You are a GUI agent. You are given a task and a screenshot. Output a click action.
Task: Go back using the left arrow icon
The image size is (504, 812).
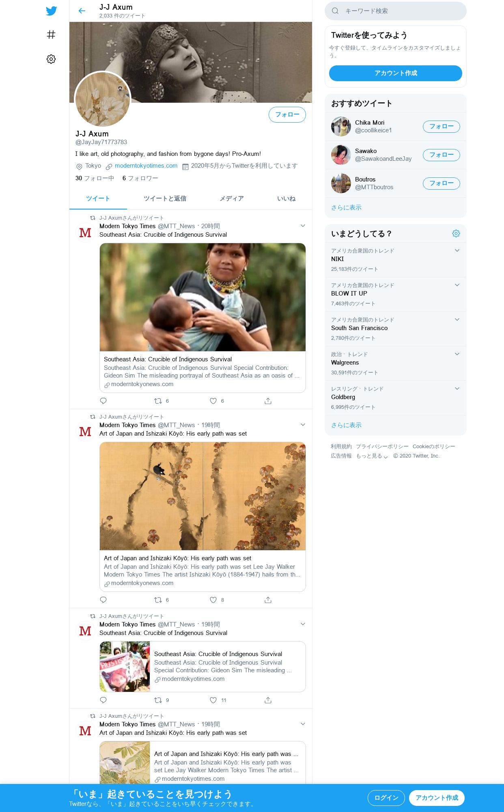tap(82, 11)
